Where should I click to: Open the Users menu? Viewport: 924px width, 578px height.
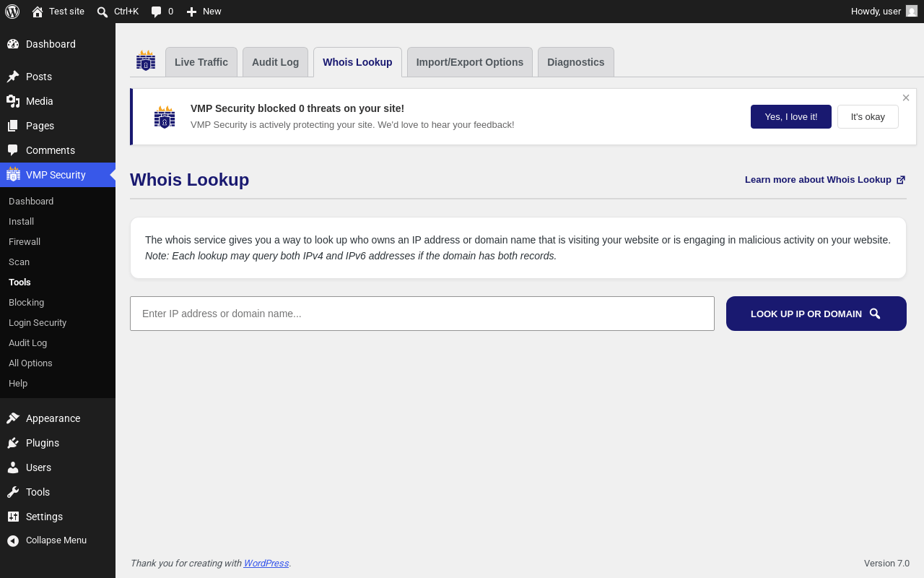click(x=58, y=467)
